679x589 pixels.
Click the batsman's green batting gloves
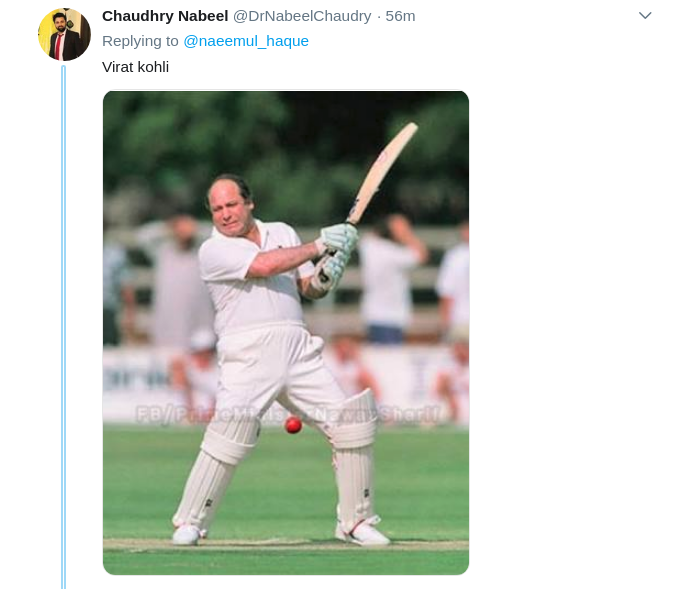pyautogui.click(x=336, y=256)
